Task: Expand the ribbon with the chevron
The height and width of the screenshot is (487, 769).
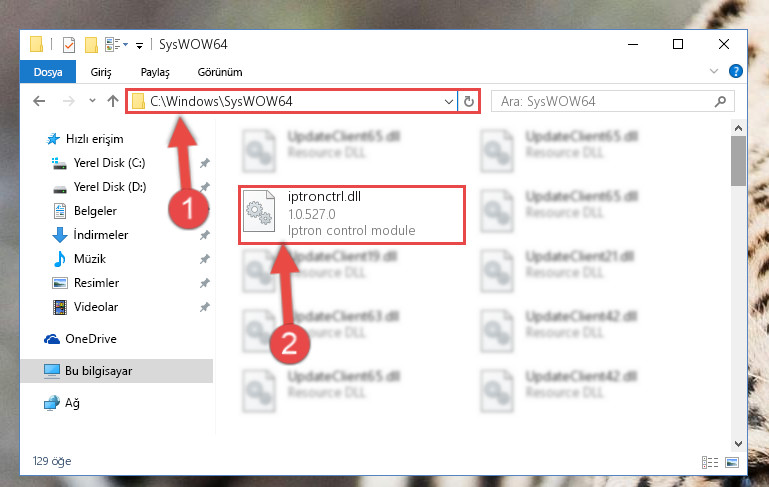Action: (x=714, y=72)
